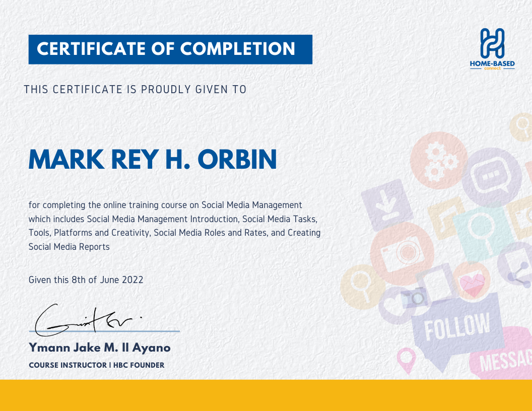Click the envelope with heart icon
Image resolution: width=532 pixels, height=411 pixels.
tap(473, 284)
